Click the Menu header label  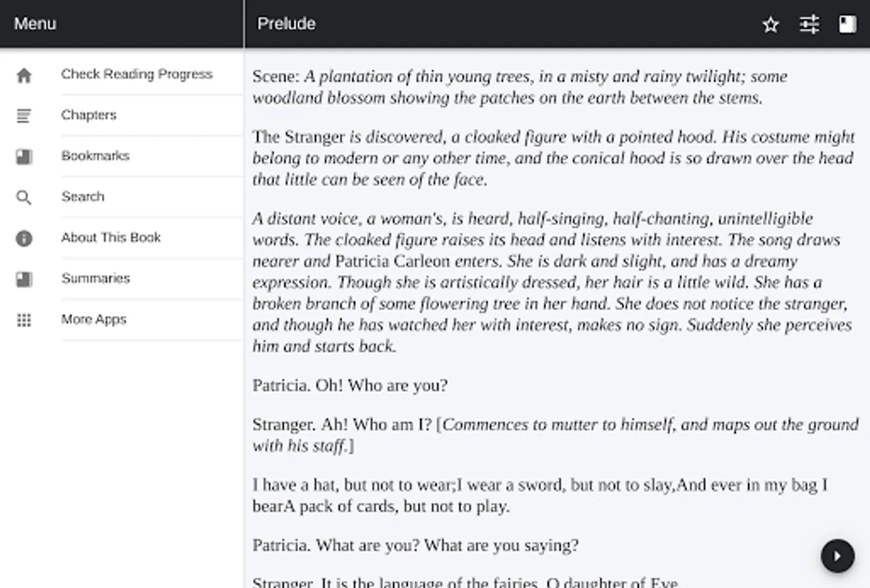pos(35,24)
